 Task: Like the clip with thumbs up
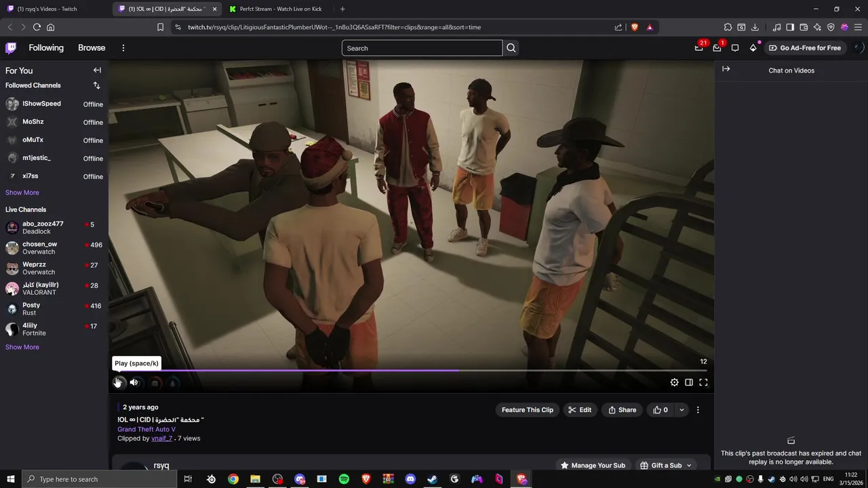(660, 410)
